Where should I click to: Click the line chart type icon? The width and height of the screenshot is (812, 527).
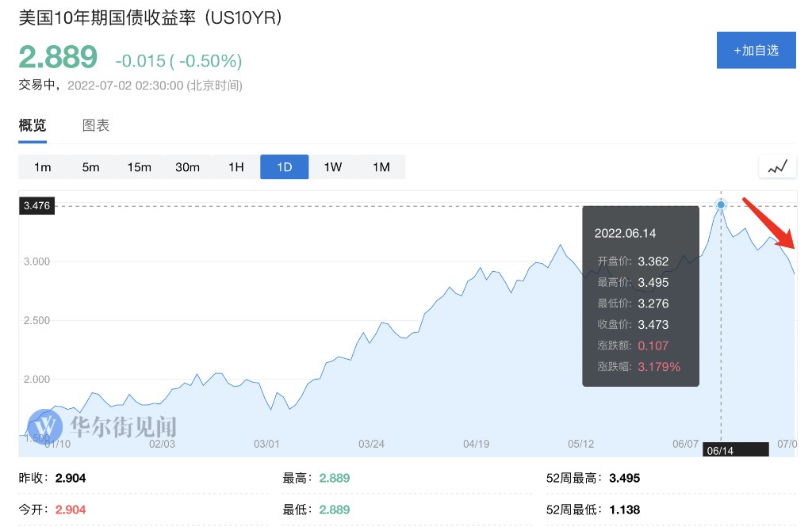coord(777,166)
